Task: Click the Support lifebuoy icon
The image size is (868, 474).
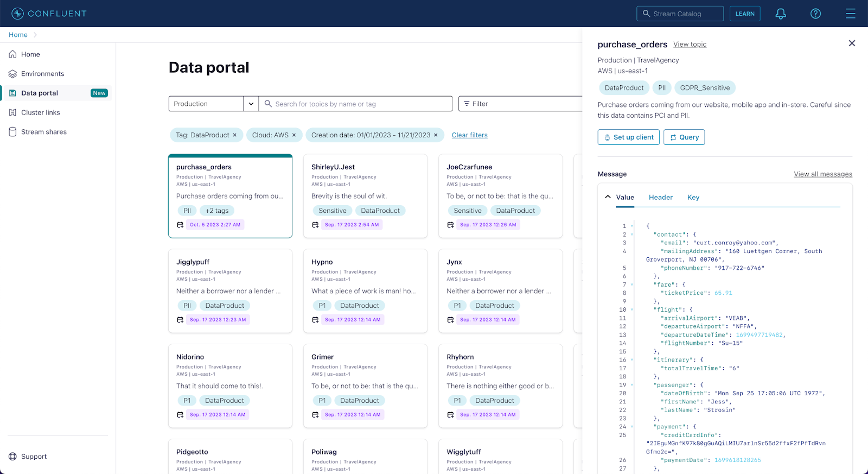Action: 12,457
